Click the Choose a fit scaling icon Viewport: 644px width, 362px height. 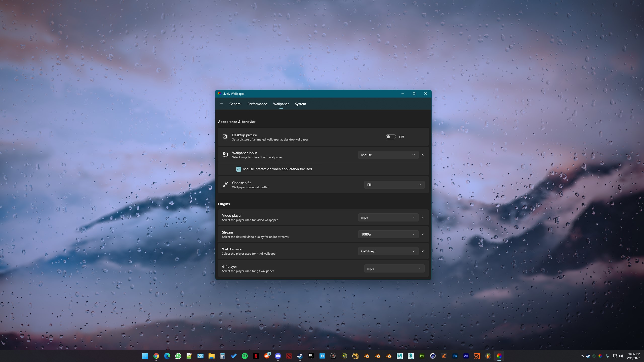coord(225,185)
